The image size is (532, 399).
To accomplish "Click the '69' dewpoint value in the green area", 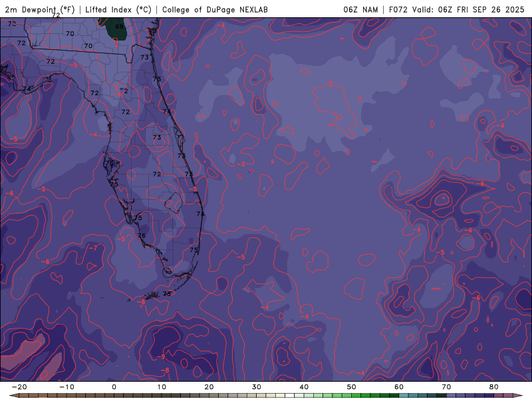I will tap(120, 27).
